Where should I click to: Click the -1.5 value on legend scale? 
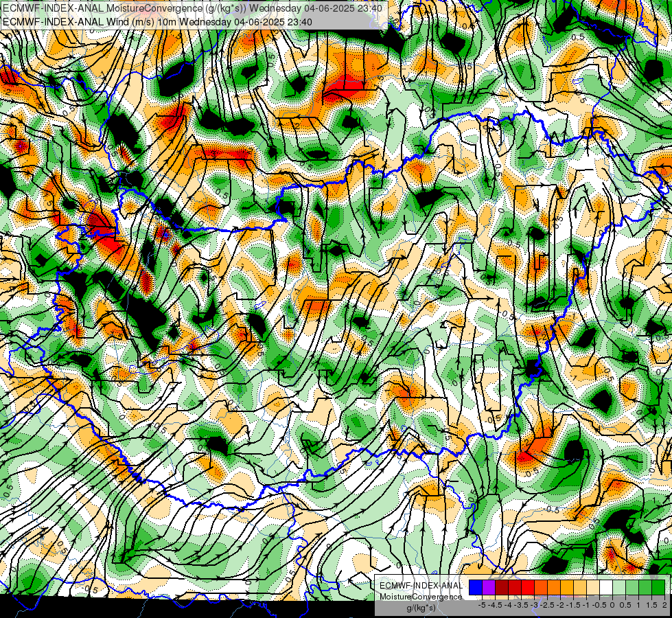point(573,605)
